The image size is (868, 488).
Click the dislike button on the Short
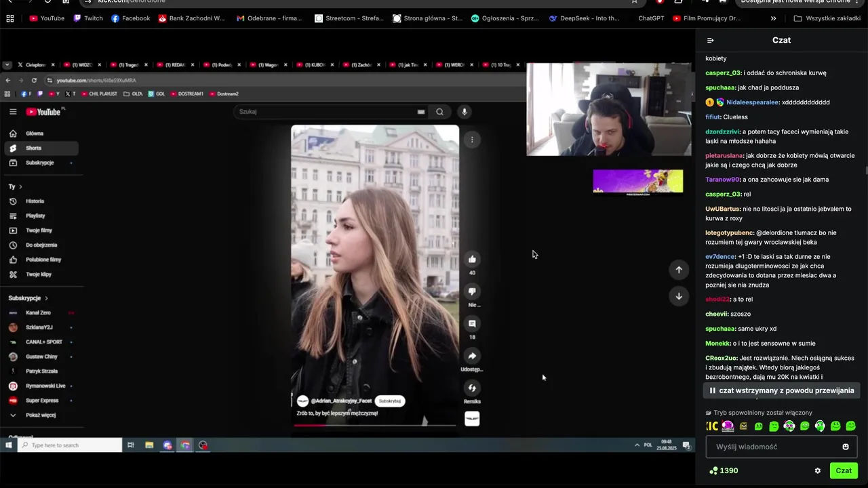(x=472, y=291)
